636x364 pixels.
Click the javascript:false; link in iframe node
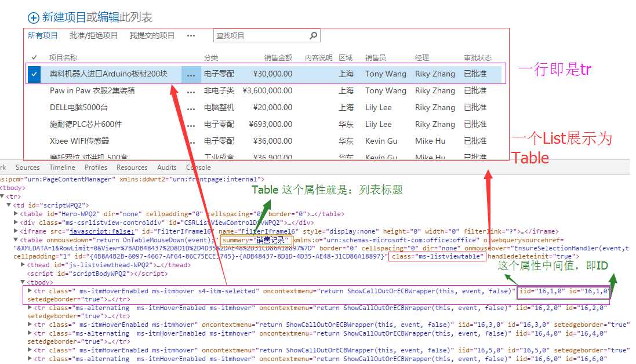coord(101,231)
